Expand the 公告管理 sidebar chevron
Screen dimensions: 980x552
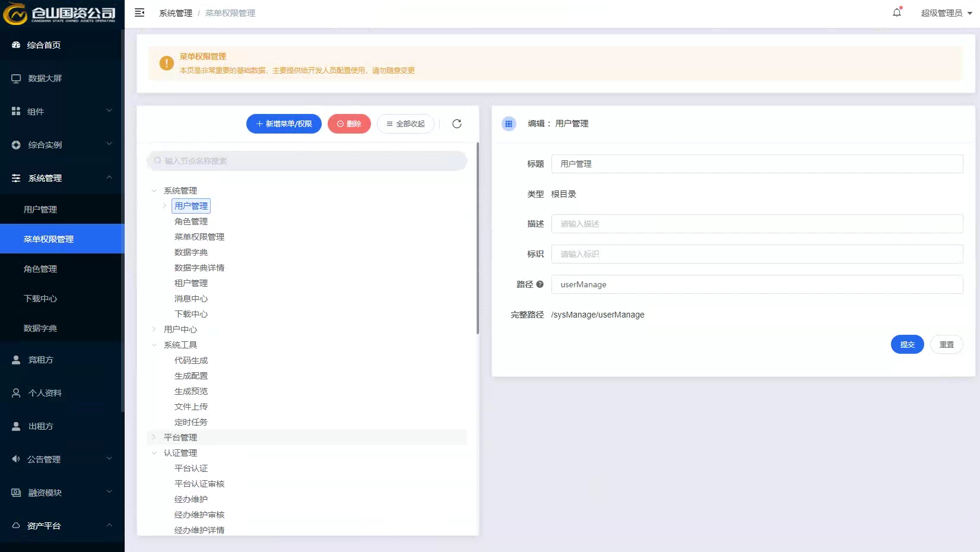[109, 458]
